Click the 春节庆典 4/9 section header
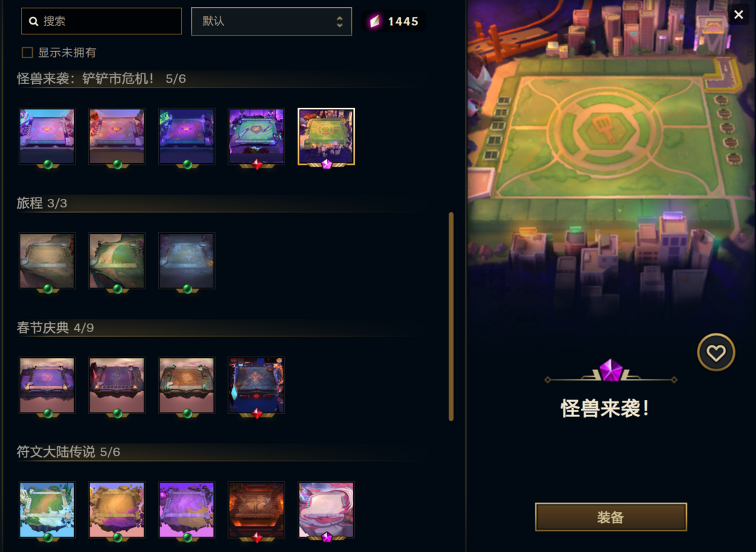The width and height of the screenshot is (756, 552). tap(55, 328)
